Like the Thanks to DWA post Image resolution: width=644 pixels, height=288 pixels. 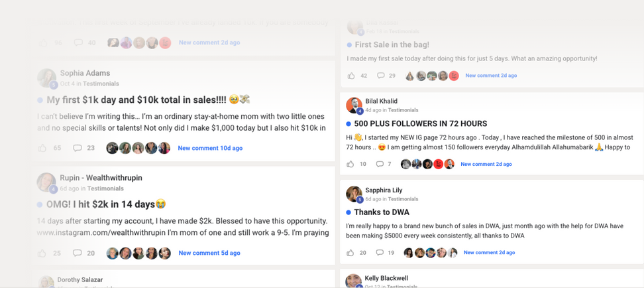click(x=350, y=252)
